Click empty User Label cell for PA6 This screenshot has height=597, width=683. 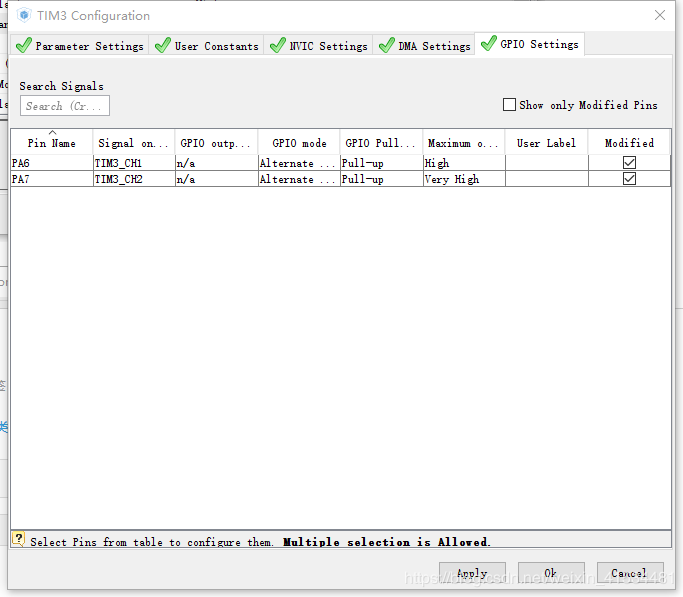coord(547,163)
